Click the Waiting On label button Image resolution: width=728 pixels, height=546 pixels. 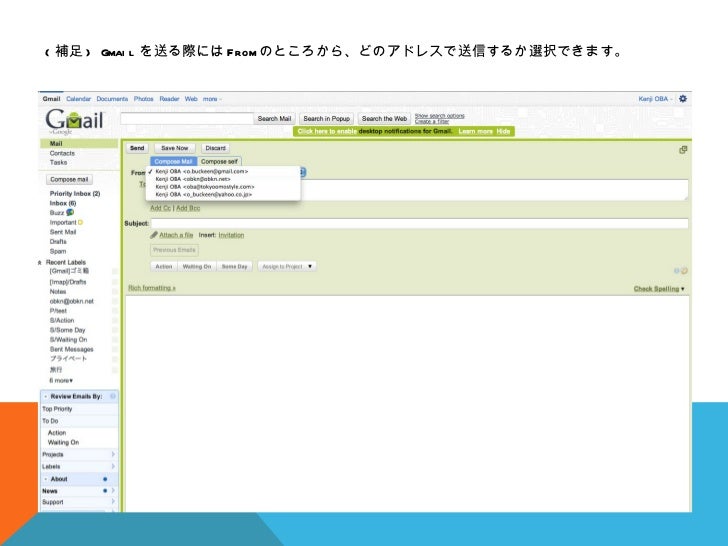point(196,266)
